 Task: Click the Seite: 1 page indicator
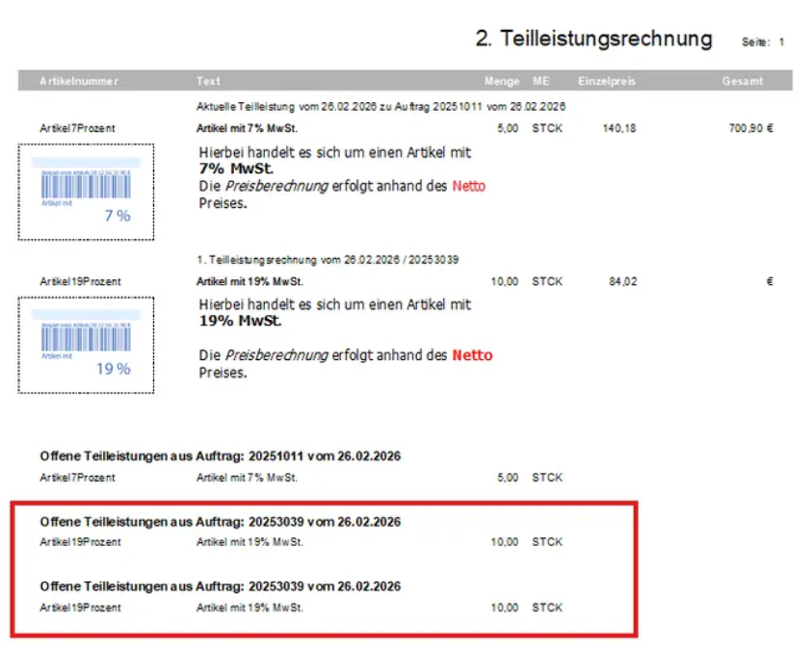763,42
